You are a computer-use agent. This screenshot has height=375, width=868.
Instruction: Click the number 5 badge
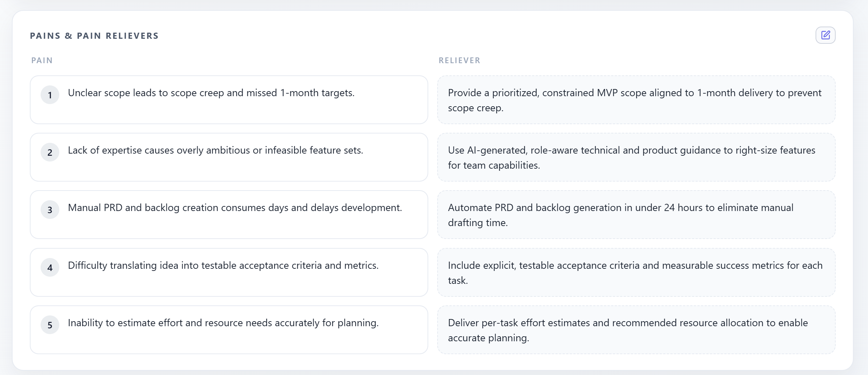click(x=50, y=325)
